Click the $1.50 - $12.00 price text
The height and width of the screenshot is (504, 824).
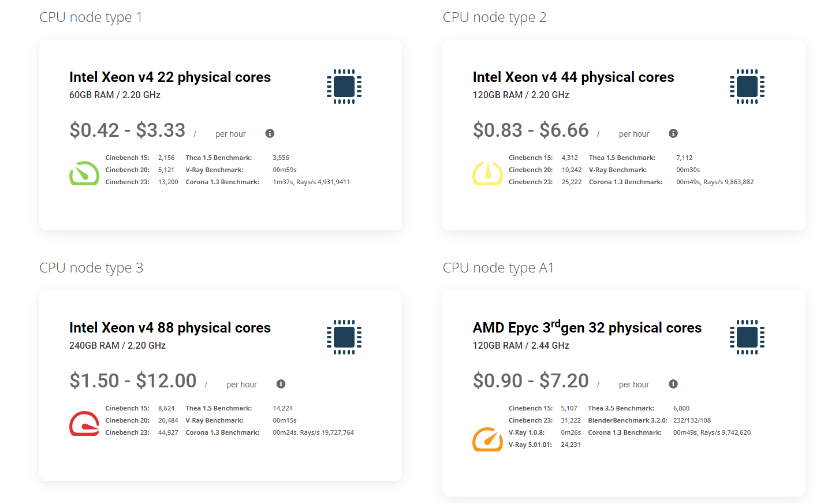(x=133, y=381)
